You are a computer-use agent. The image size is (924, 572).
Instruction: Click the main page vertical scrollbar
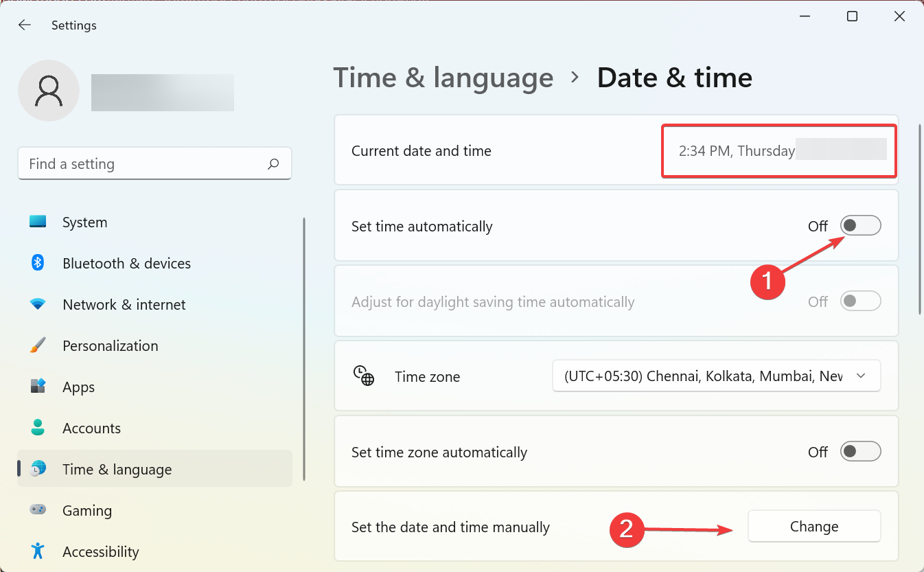point(920,220)
